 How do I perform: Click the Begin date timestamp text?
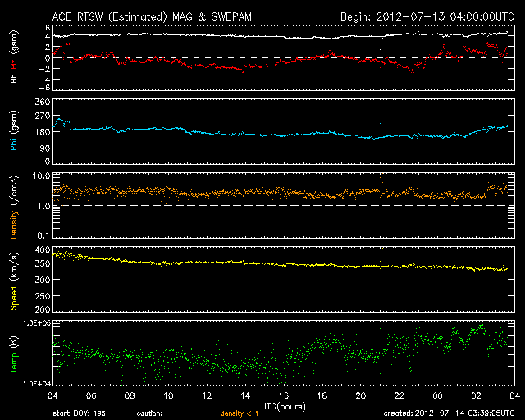[x=426, y=16]
